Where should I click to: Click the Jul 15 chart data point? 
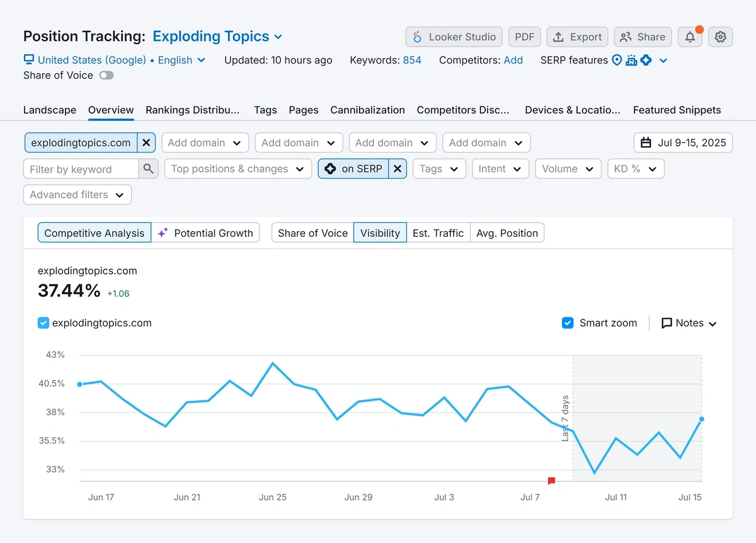click(x=701, y=419)
